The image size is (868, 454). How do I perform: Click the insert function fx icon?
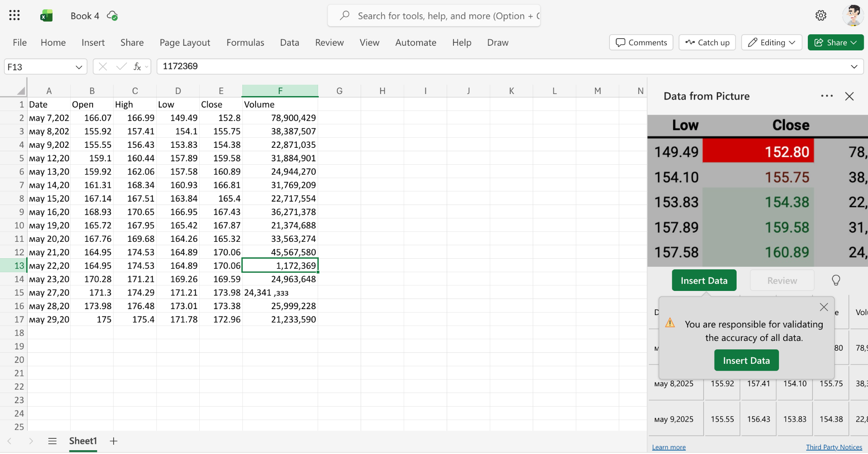pos(137,66)
